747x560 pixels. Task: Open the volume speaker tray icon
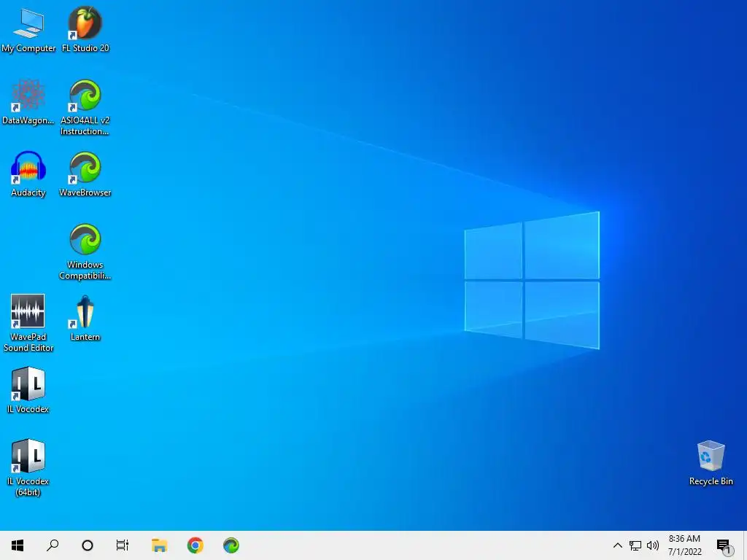pos(653,545)
